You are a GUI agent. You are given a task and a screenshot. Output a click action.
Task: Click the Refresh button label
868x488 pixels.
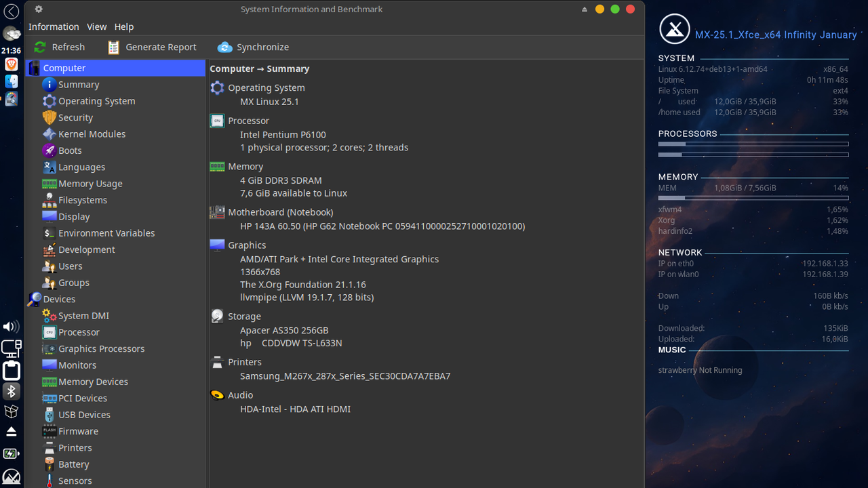click(68, 47)
